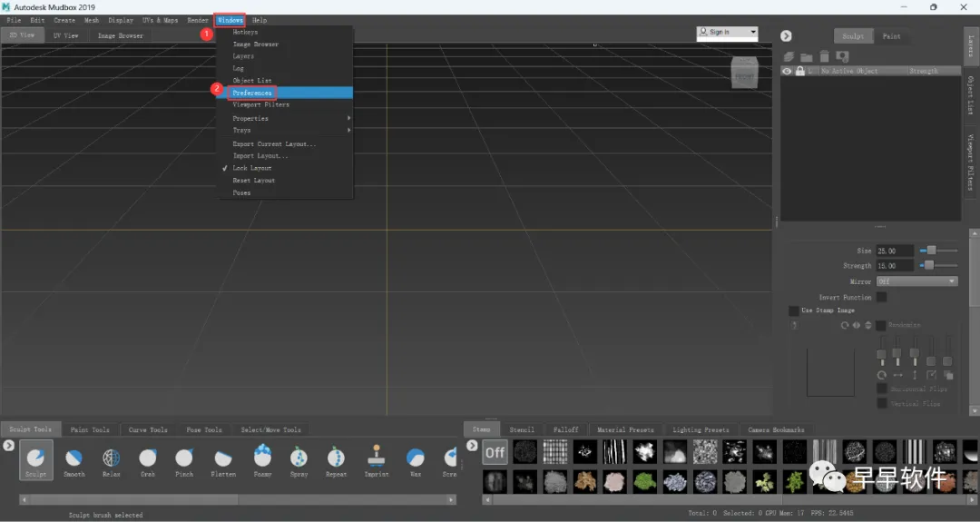Click the Size slider handle
Screen dimensions: 980x522
coord(931,250)
